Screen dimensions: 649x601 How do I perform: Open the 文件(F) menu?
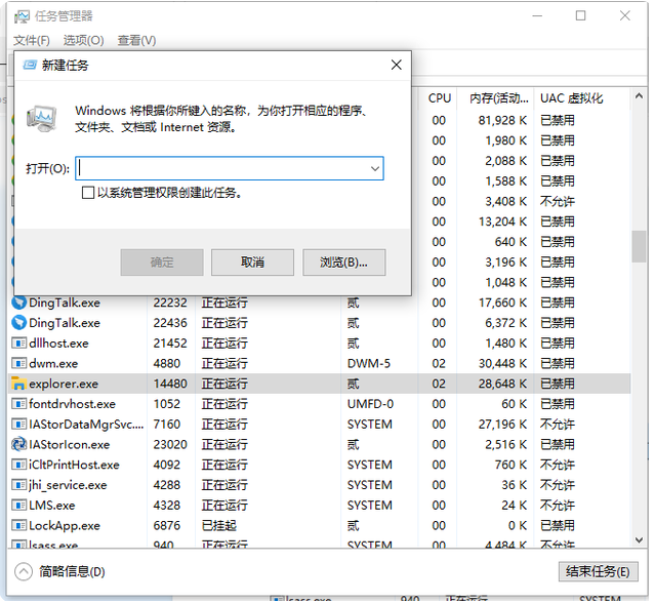[31, 41]
